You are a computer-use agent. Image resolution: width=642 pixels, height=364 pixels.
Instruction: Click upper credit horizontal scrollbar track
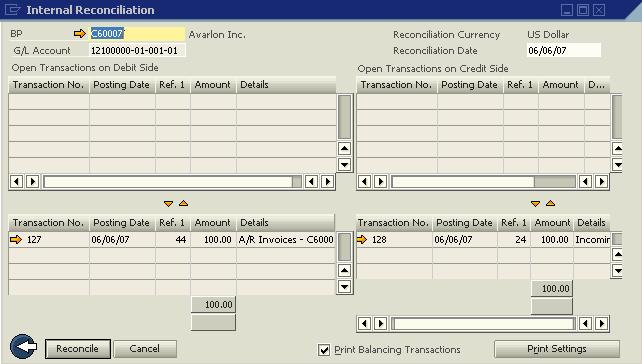[x=483, y=181]
